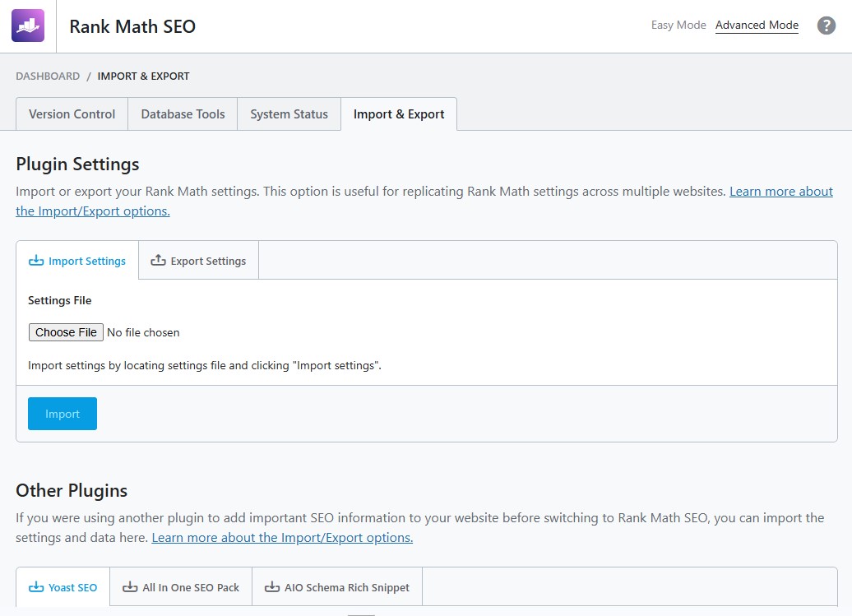This screenshot has height=616, width=852.
Task: Click the Rank Math SEO title
Action: click(x=132, y=26)
